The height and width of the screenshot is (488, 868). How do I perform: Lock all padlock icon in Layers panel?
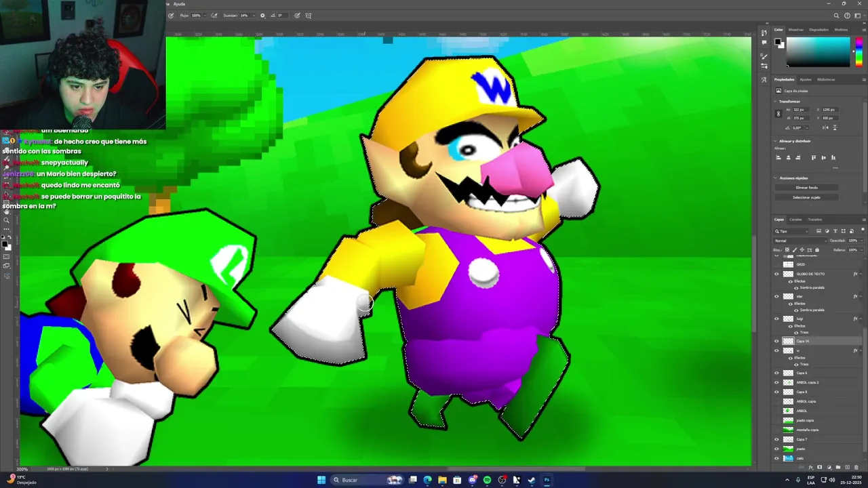816,250
